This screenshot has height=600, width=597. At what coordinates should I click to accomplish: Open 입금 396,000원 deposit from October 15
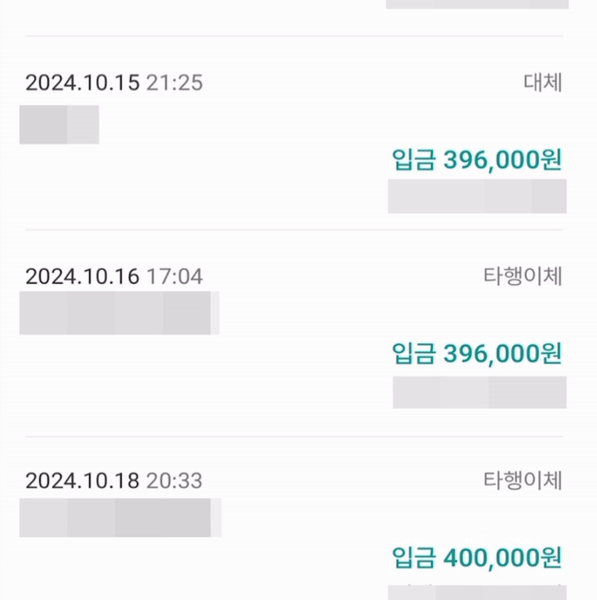[477, 160]
